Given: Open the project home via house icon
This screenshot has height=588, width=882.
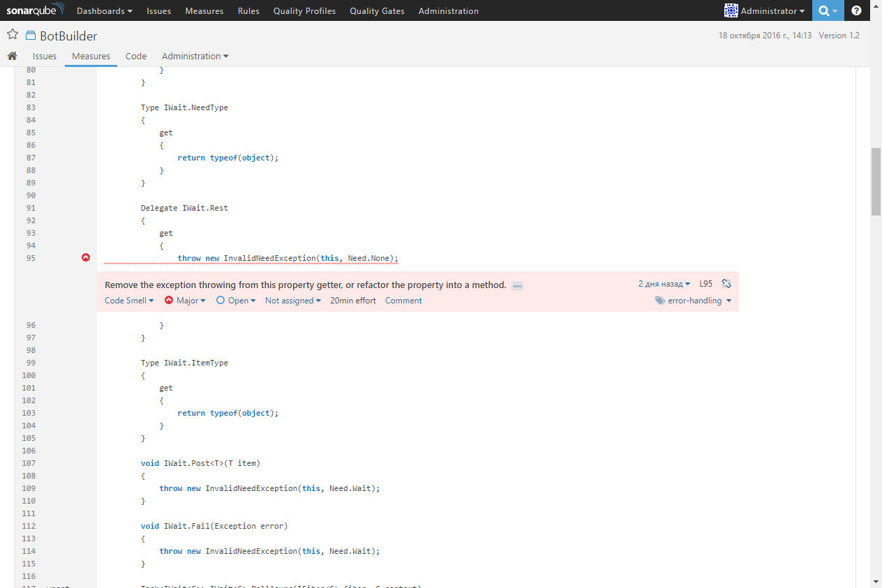Looking at the screenshot, I should (x=12, y=55).
